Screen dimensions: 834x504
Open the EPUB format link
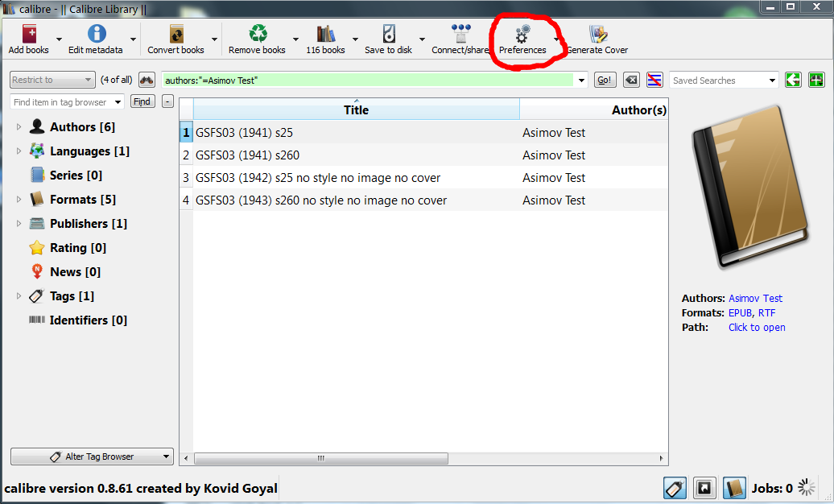point(740,313)
